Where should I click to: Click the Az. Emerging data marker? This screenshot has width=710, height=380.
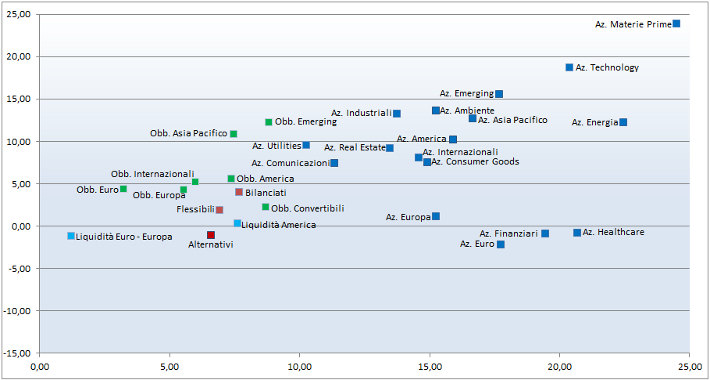coord(499,94)
